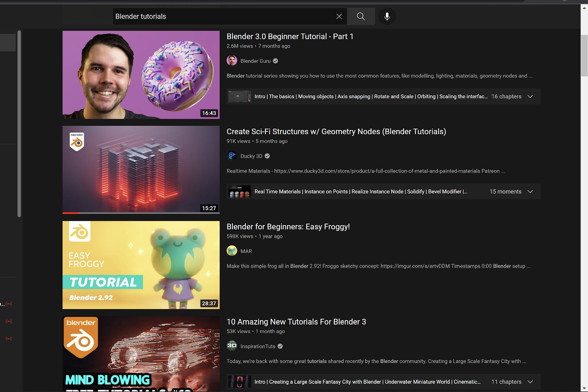Open the Blender Guru channel avatar
Viewport: 588px width, 392px height.
(232, 61)
